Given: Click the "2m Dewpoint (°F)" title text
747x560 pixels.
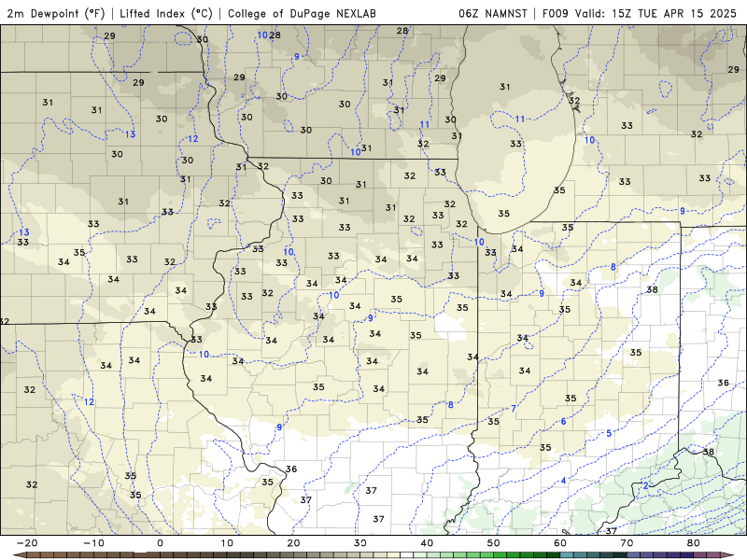Looking at the screenshot, I should 56,13.
